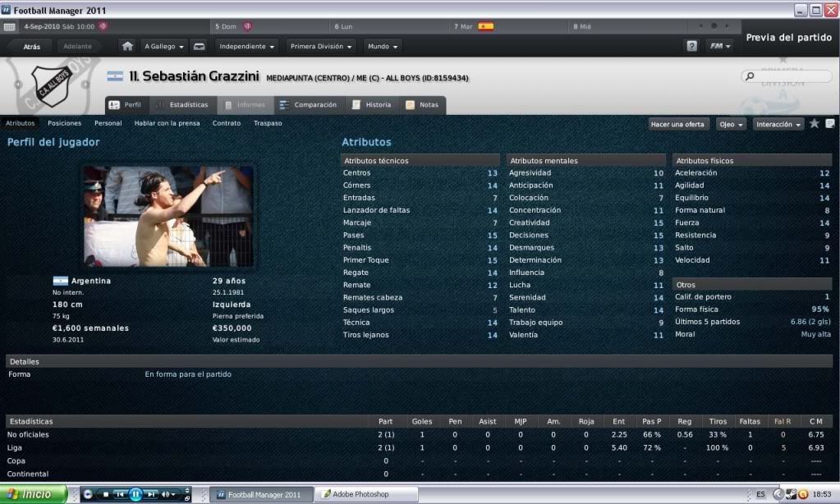The height and width of the screenshot is (504, 840).
Task: Click the Argentina flag under the photo
Action: pos(60,281)
